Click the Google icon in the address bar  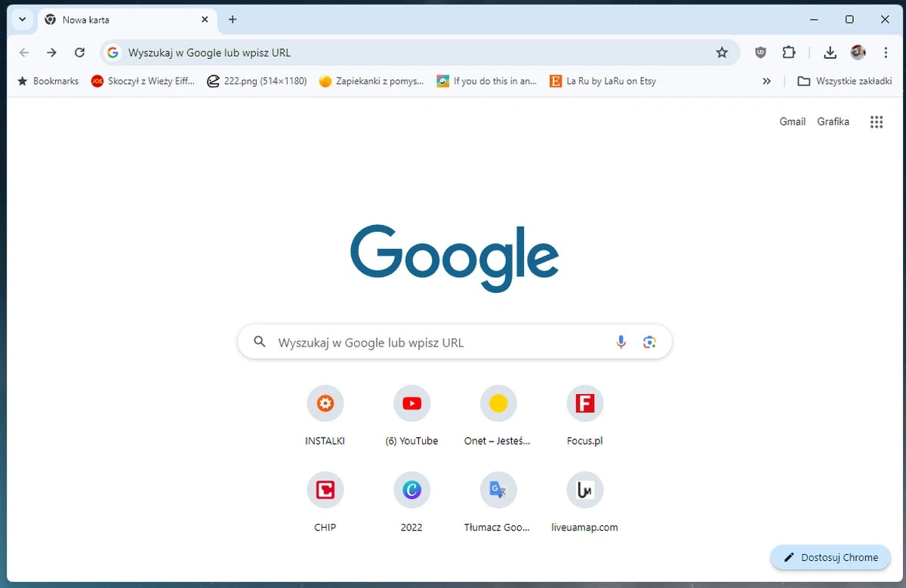tap(113, 53)
